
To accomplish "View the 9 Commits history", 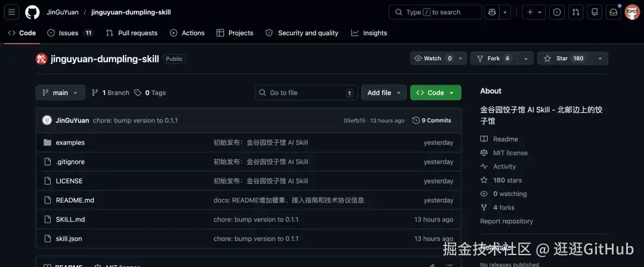I will pyautogui.click(x=432, y=121).
